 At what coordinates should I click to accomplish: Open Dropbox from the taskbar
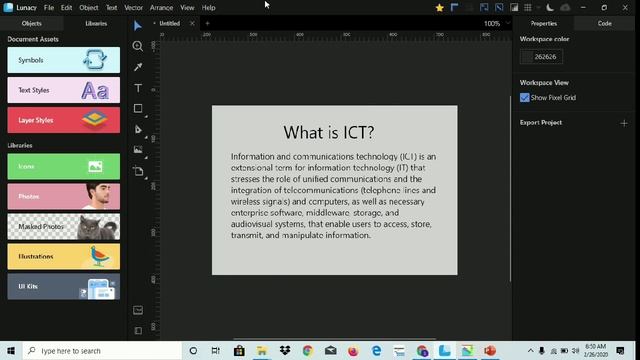tap(284, 351)
